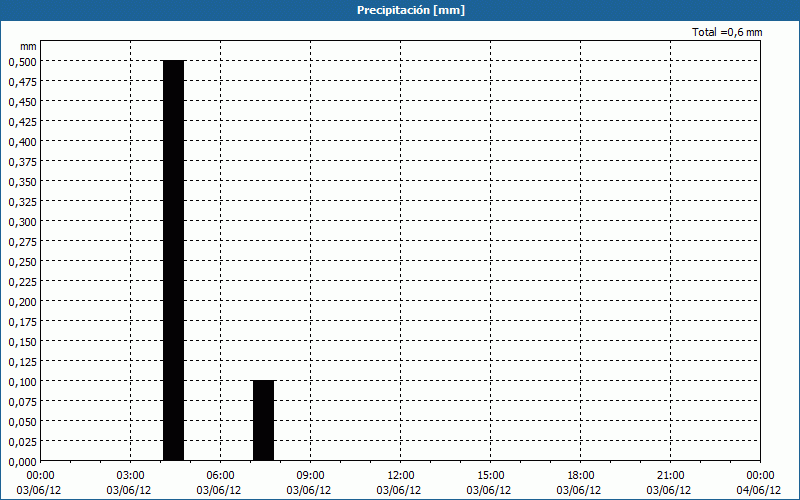
Task: Click the 0,375 y-axis value
Action: click(23, 162)
